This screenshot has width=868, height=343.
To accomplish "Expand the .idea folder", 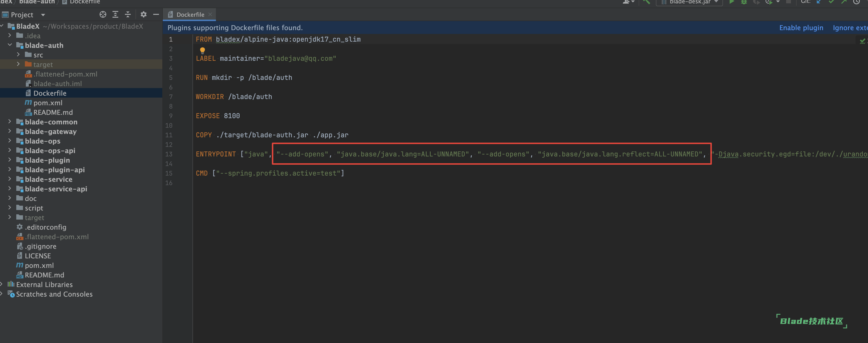I will 10,35.
